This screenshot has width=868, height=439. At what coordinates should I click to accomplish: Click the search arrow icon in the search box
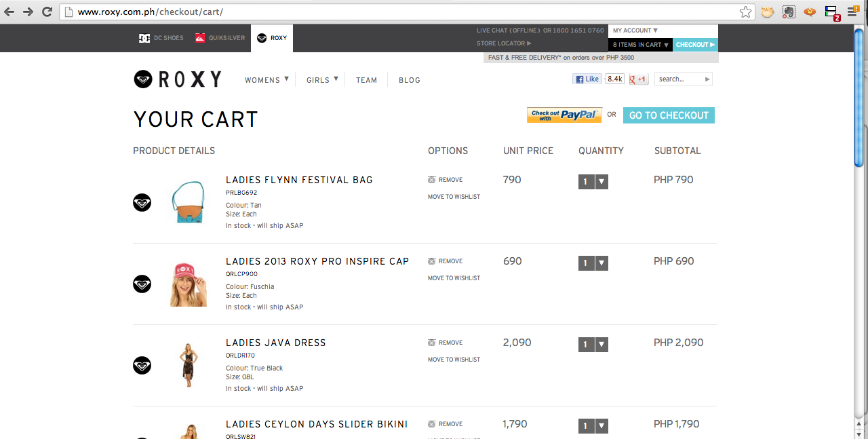point(707,79)
